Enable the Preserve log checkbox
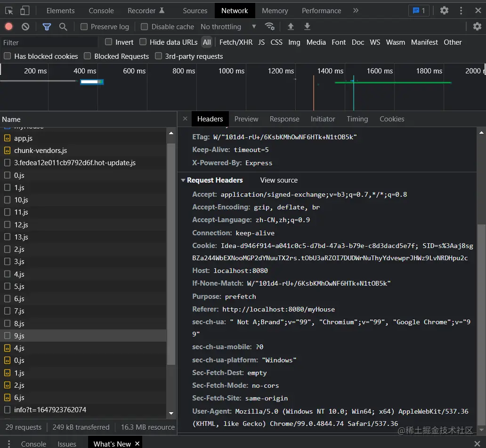 pyautogui.click(x=84, y=27)
